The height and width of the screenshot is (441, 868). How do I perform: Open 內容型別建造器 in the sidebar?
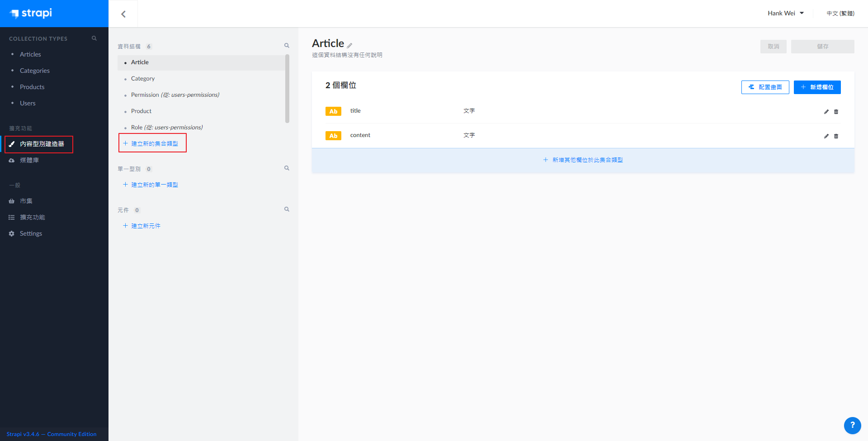coord(42,144)
